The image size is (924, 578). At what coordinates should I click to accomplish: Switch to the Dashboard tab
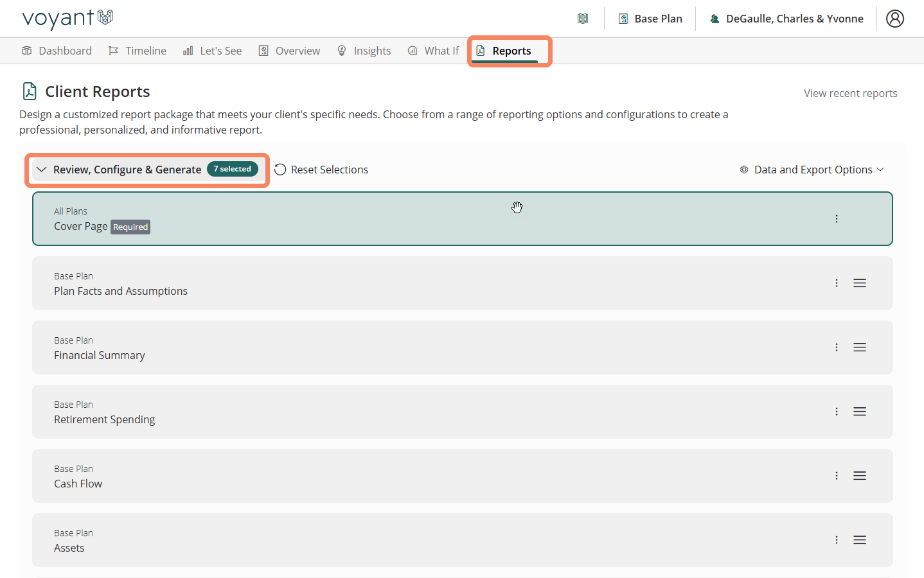tap(57, 51)
